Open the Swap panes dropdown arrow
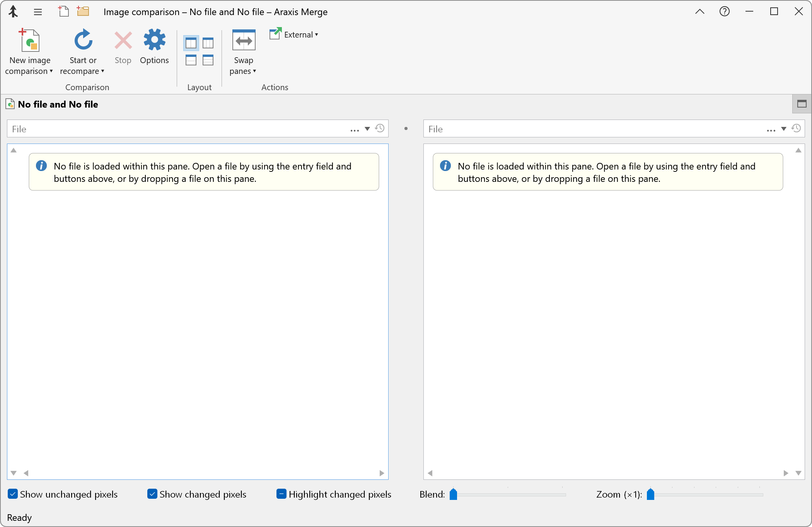This screenshot has width=812, height=527. [255, 72]
